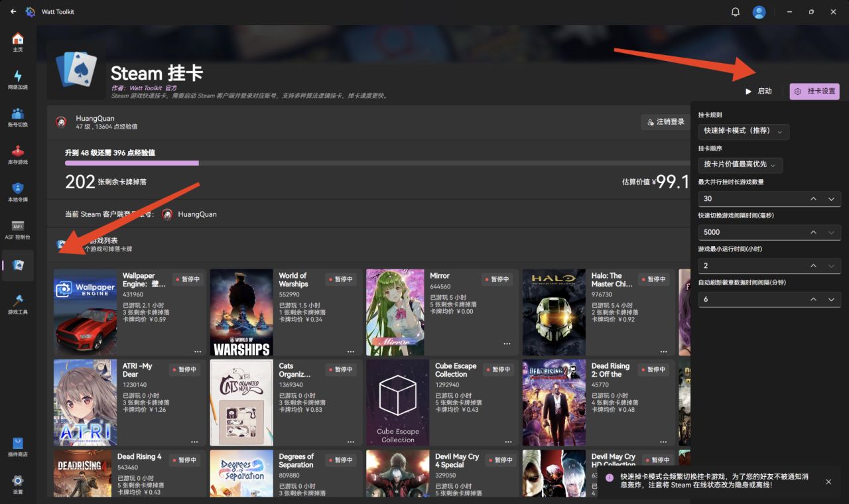Select the Cube Escape Collection thumbnail
Viewport: 849px width, 504px height.
(398, 403)
